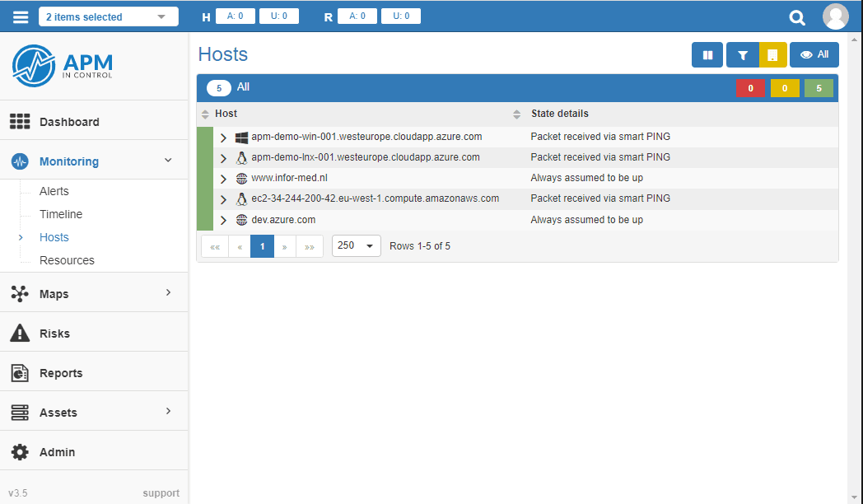Click the Dashboard grid icon
This screenshot has height=504, width=863.
click(x=20, y=122)
